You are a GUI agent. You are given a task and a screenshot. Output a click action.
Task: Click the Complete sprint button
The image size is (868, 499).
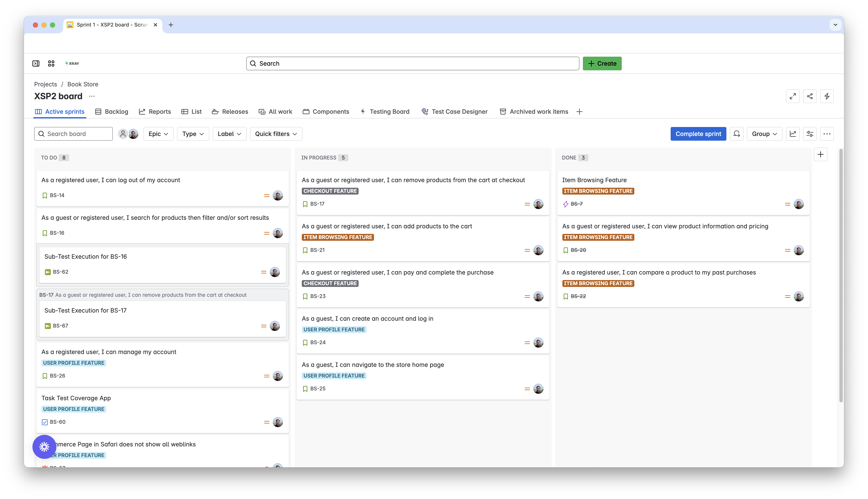[x=698, y=134]
